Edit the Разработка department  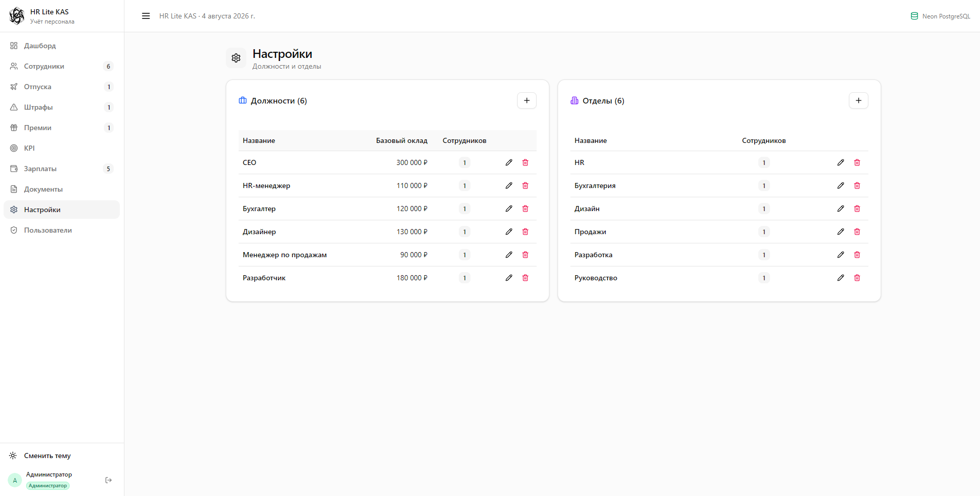tap(841, 255)
